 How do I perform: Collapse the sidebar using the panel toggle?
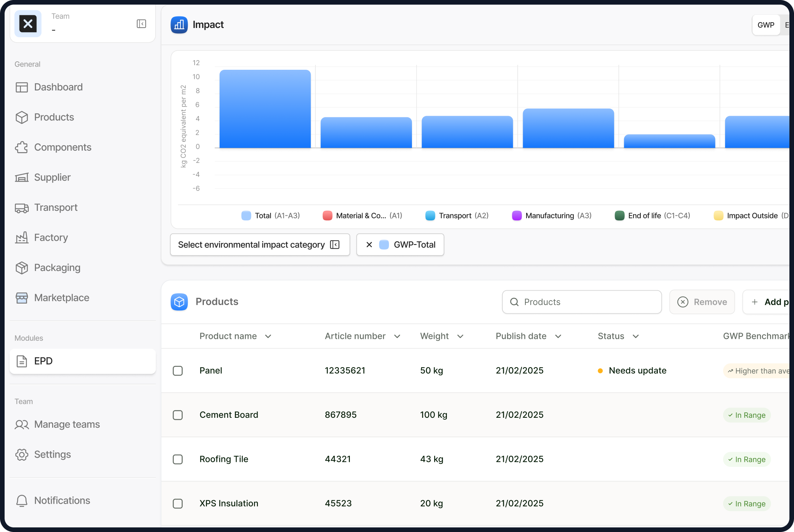tap(141, 23)
